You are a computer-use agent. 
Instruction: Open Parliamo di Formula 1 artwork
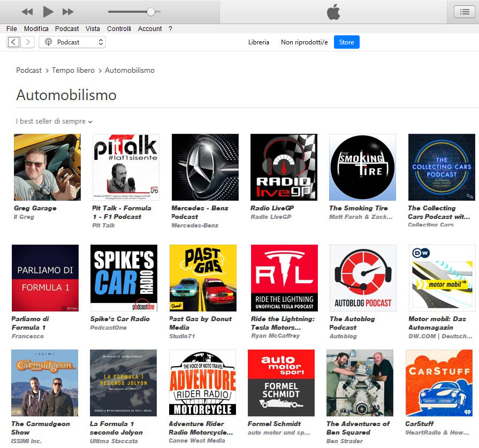tap(45, 278)
